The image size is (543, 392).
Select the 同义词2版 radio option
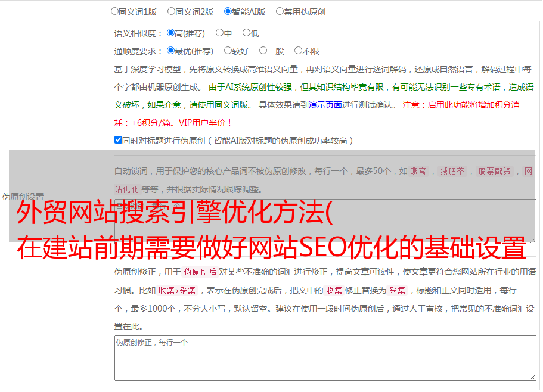[x=171, y=11]
